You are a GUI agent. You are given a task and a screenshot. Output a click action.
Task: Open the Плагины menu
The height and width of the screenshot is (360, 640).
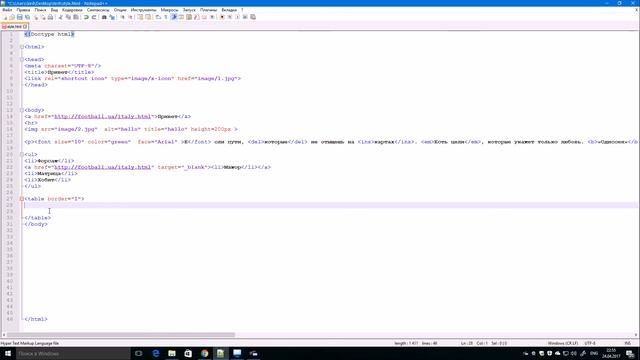click(x=209, y=10)
